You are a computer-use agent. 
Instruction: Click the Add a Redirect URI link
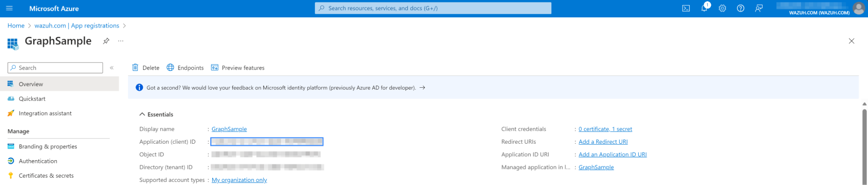click(603, 142)
